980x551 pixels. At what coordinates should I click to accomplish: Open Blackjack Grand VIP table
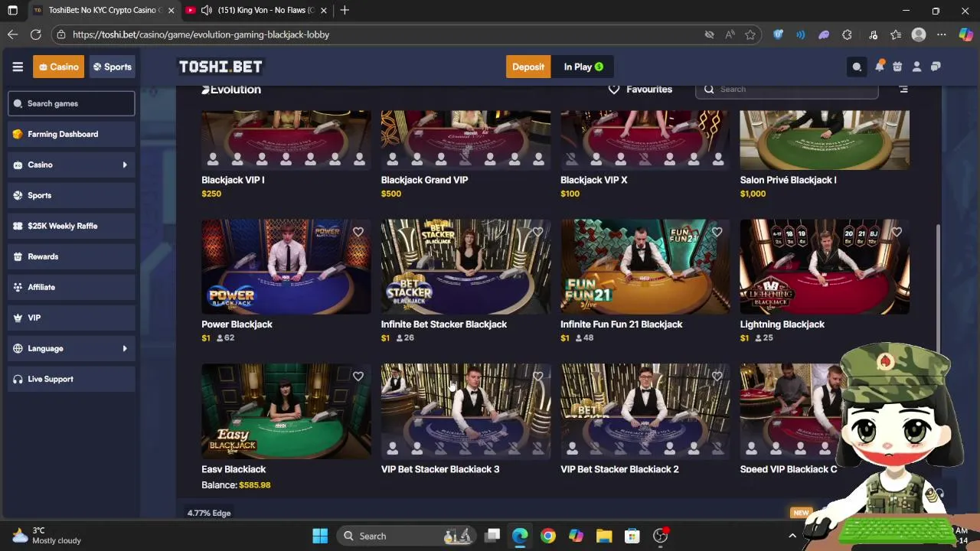tap(465, 139)
